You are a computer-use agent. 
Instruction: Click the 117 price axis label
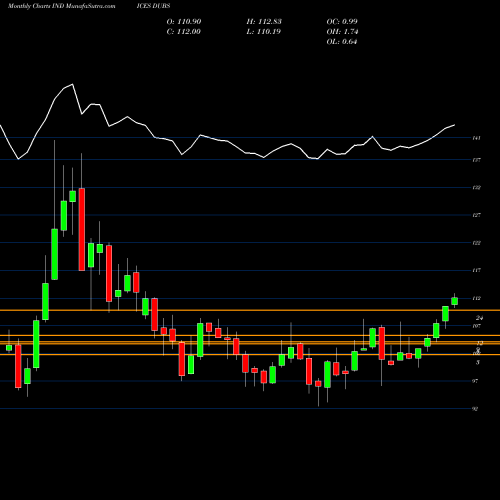click(x=476, y=270)
